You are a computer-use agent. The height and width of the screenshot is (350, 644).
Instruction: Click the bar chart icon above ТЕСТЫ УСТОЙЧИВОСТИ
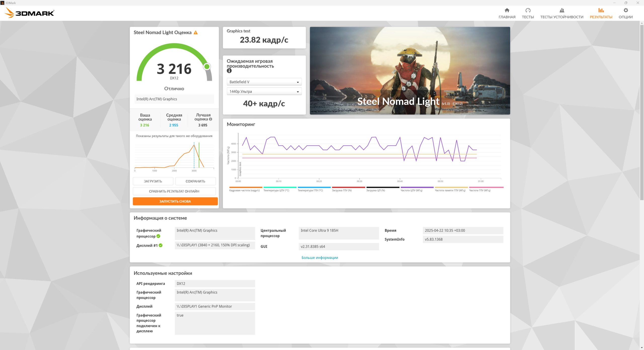point(562,10)
